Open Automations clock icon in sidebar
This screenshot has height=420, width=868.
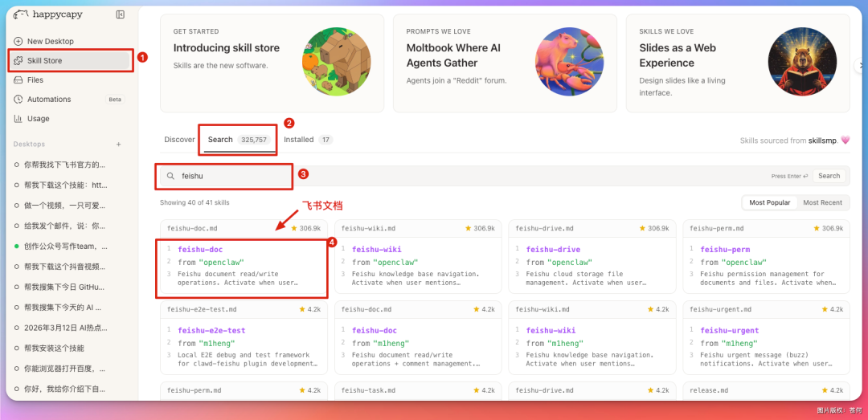(x=18, y=99)
